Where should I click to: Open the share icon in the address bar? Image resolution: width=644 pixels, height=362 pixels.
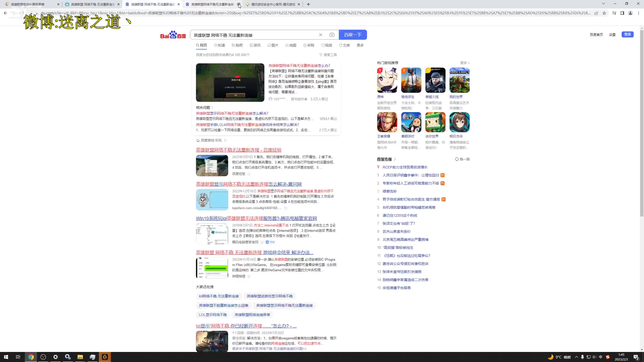point(596,13)
